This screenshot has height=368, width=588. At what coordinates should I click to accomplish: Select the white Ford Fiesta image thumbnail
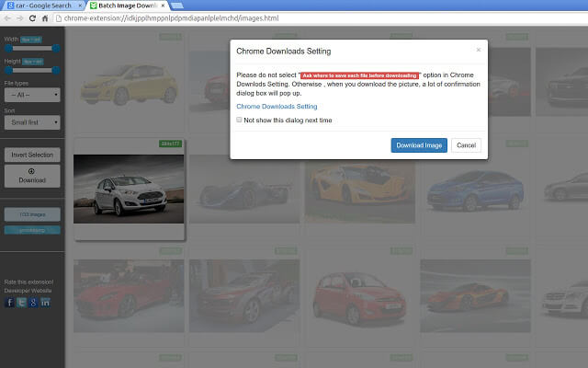(x=129, y=189)
